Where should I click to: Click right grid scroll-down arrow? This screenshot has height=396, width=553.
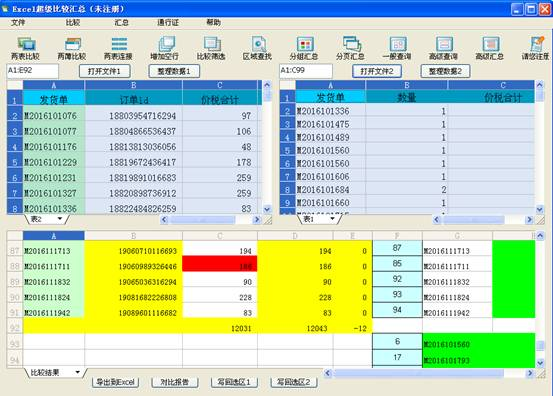[x=540, y=209]
